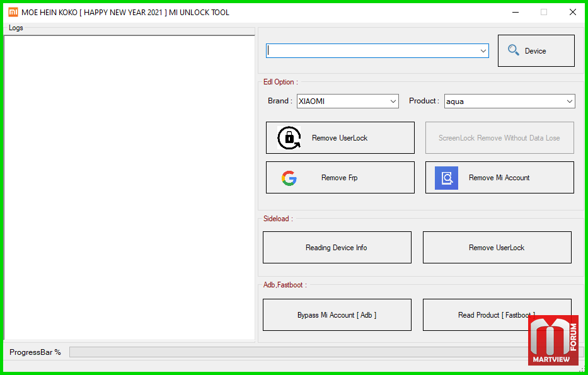The width and height of the screenshot is (588, 375).
Task: Click the blue search icon beside Remove Mi Account
Action: tap(446, 178)
